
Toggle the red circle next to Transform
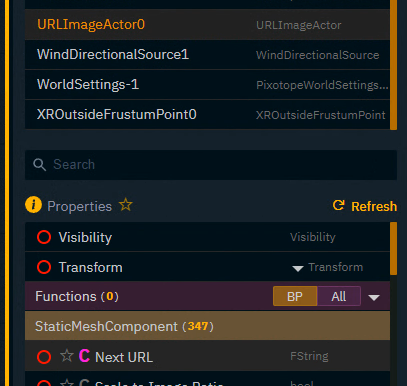pos(44,267)
